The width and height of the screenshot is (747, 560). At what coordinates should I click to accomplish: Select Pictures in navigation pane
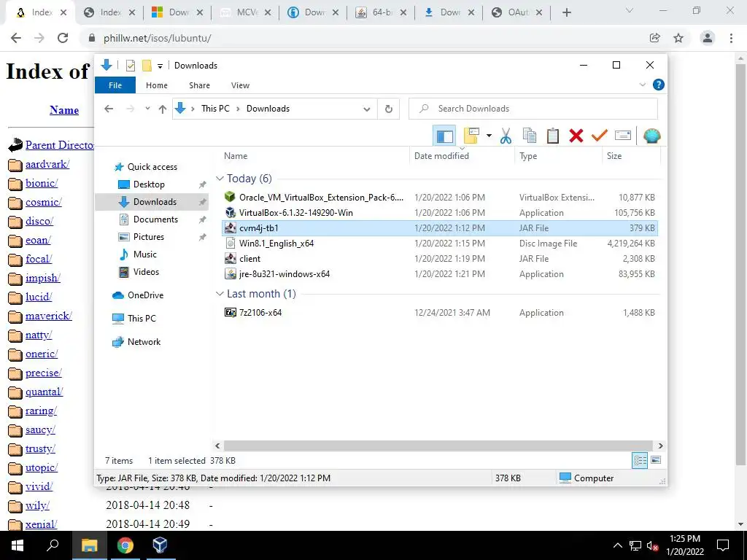pyautogui.click(x=148, y=237)
